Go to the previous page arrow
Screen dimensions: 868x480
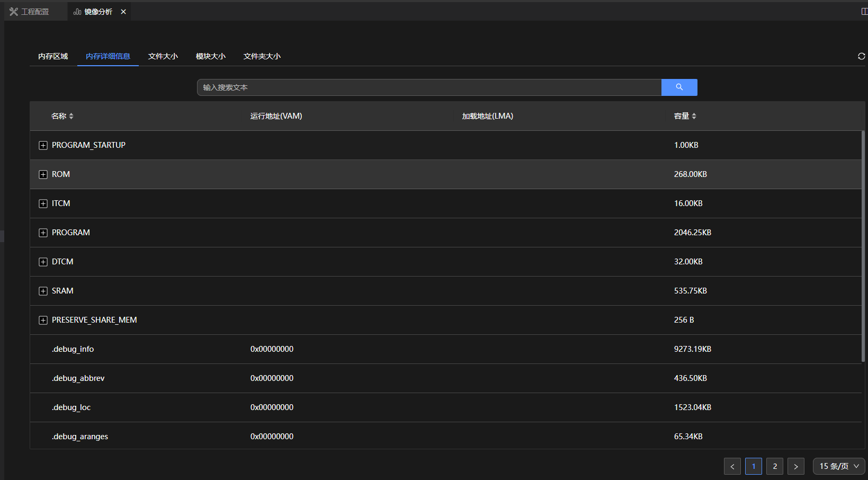(732, 466)
